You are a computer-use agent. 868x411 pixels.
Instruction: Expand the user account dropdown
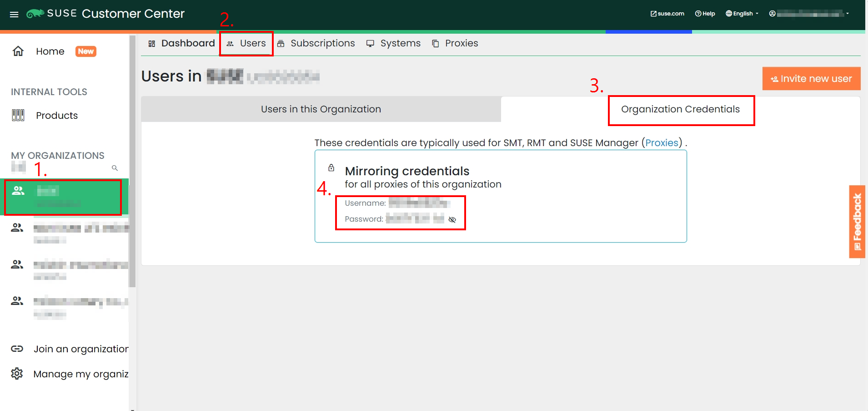click(x=809, y=14)
